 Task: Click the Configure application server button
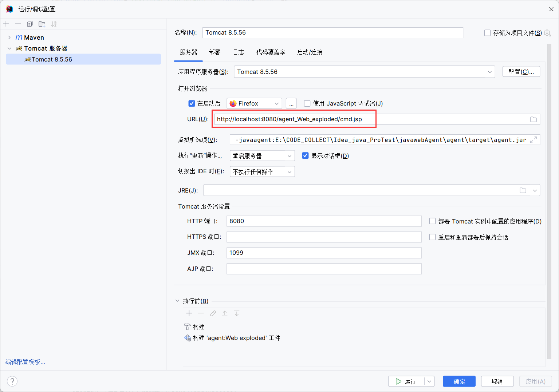click(521, 72)
